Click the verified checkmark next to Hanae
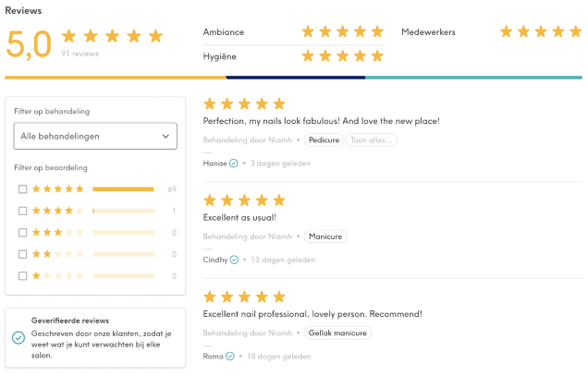Viewport: 588px width, 375px height. click(234, 163)
